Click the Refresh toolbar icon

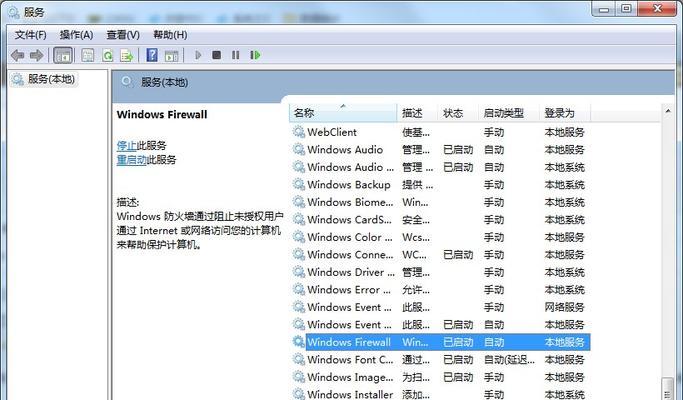(x=107, y=55)
